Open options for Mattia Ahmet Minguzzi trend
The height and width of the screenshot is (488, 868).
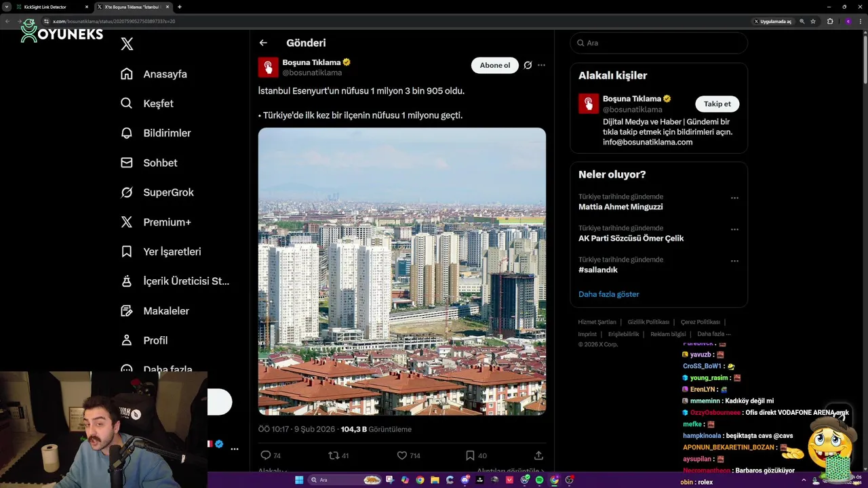(x=734, y=198)
